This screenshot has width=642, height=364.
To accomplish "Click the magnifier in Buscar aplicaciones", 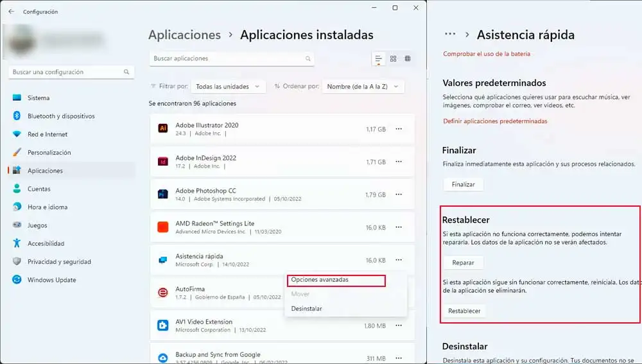I will click(308, 58).
